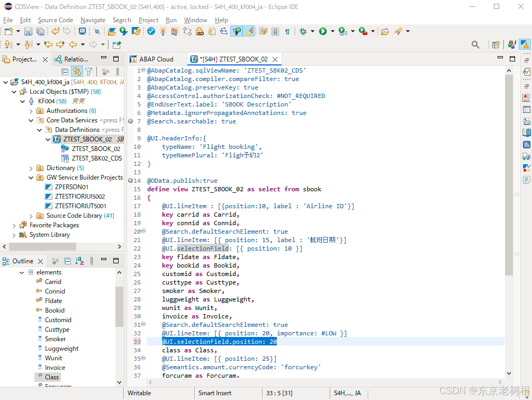Click the magnifier Quick Access search icon
The height and width of the screenshot is (400, 532).
(475, 45)
